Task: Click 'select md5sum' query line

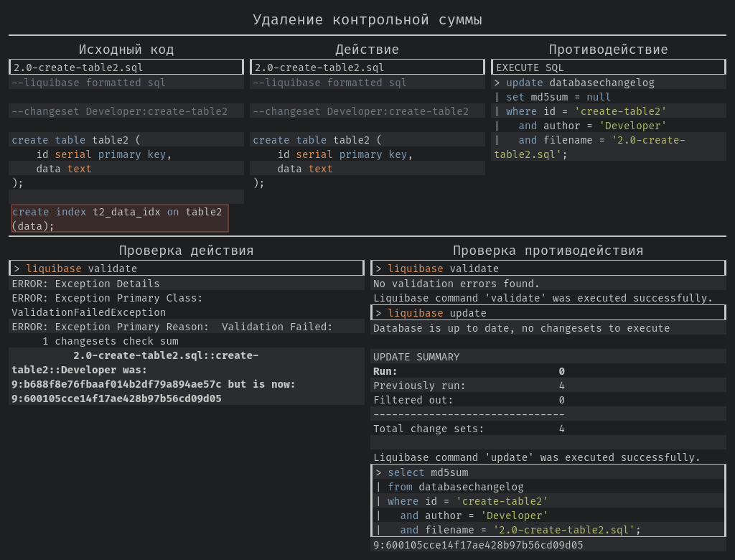Action: click(x=548, y=472)
